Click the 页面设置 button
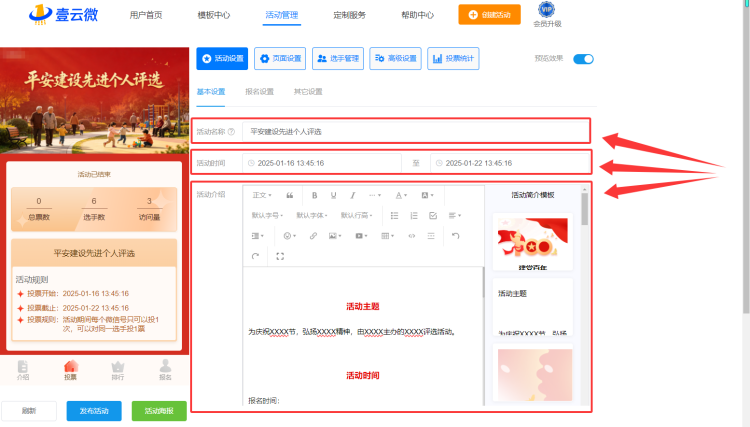Image resolution: width=750 pixels, height=427 pixels. tap(280, 58)
